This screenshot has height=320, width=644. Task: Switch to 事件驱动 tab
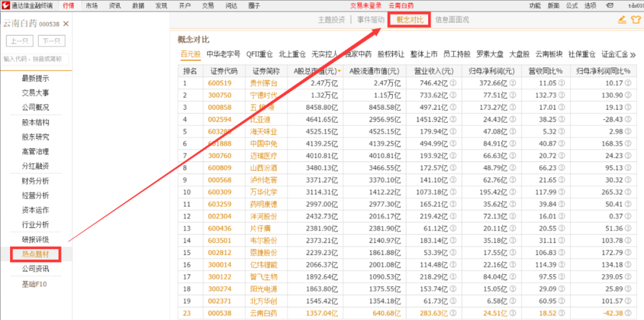point(371,20)
